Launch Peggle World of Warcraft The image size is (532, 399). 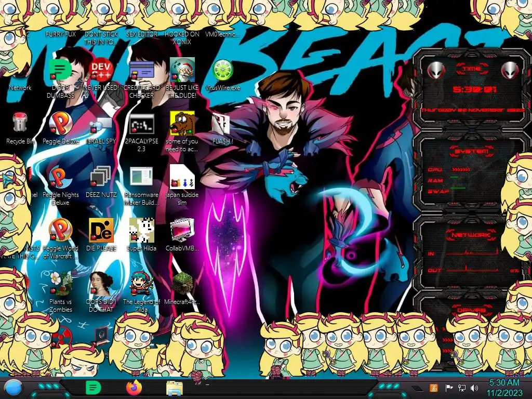[x=60, y=231]
